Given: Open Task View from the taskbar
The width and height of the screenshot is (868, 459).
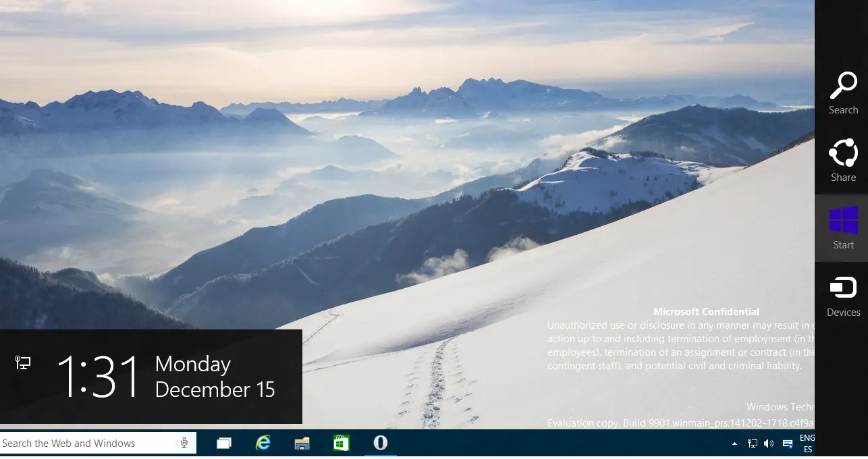Looking at the screenshot, I should 224,443.
